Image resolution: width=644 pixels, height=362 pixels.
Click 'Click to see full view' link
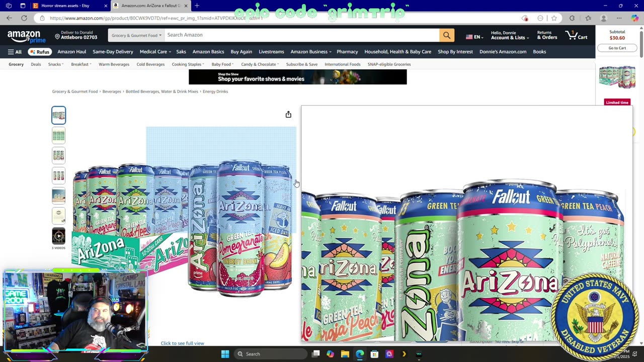182,343
